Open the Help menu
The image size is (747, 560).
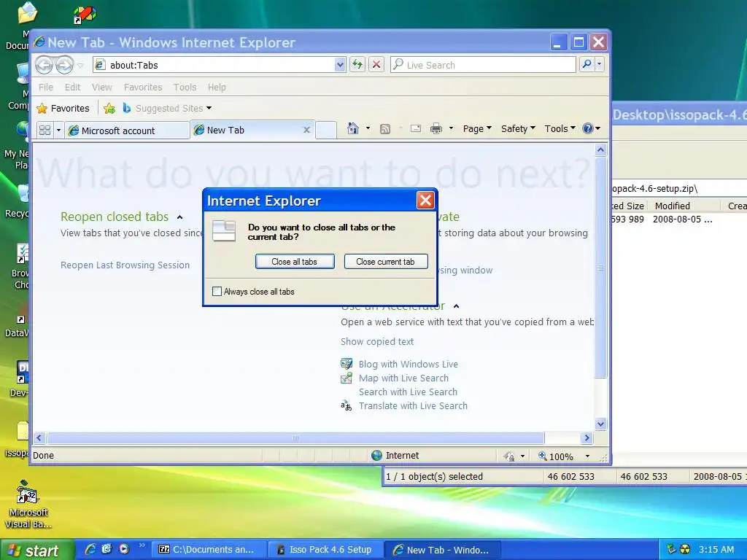[x=217, y=87]
